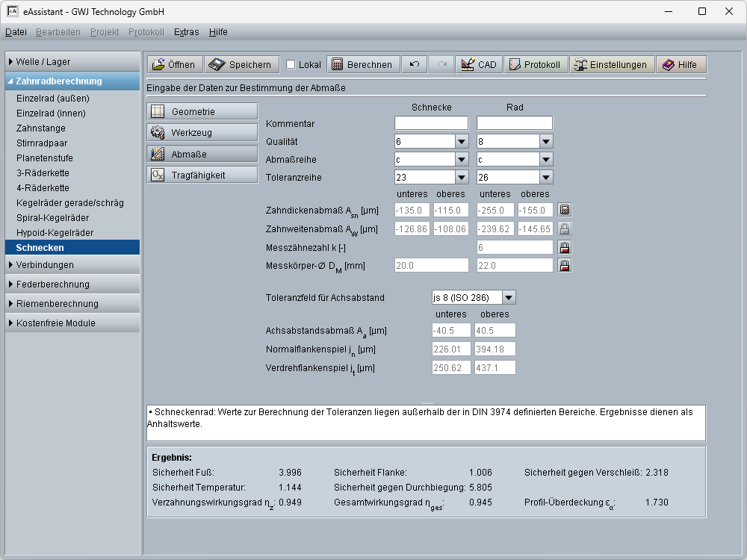Enable the Lokal checkbox
Viewport: 747px width, 560px height.
pos(291,65)
